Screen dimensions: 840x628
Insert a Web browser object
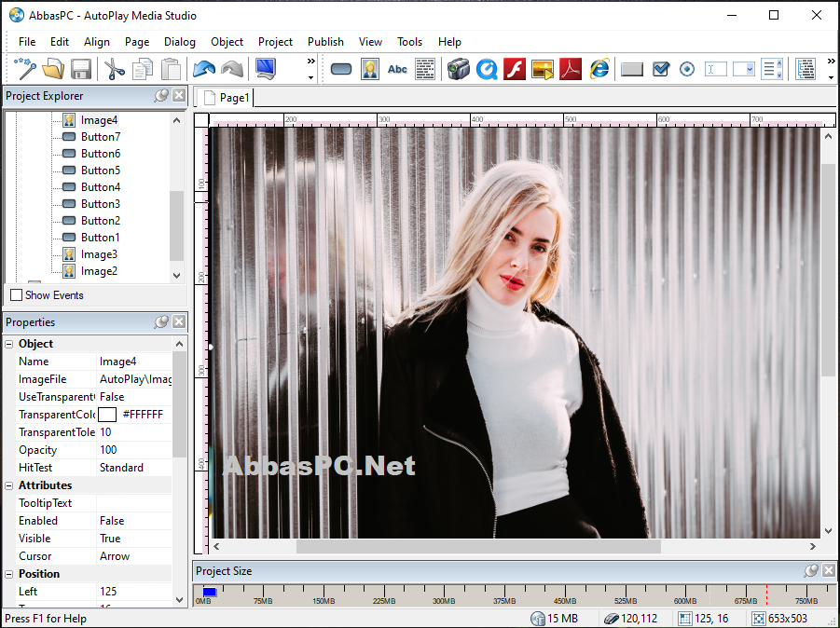click(599, 69)
